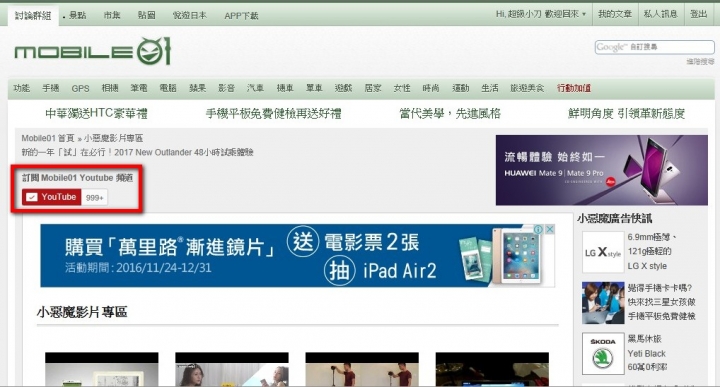Image resolution: width=720 pixels, height=387 pixels.
Task: Open the 景點 top menu item
Action: click(x=77, y=16)
